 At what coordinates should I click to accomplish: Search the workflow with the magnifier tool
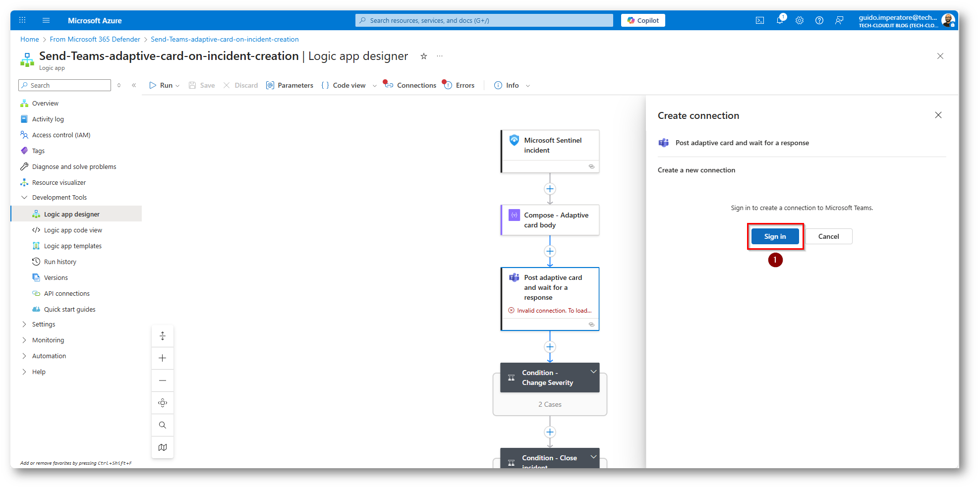(x=163, y=425)
